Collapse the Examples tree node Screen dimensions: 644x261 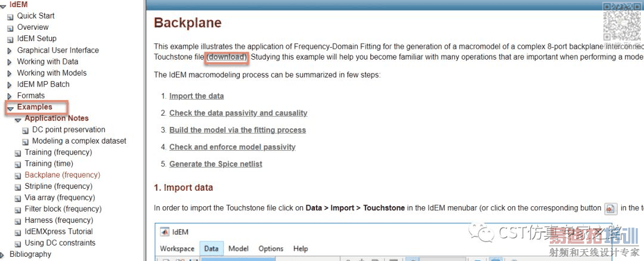(x=11, y=108)
